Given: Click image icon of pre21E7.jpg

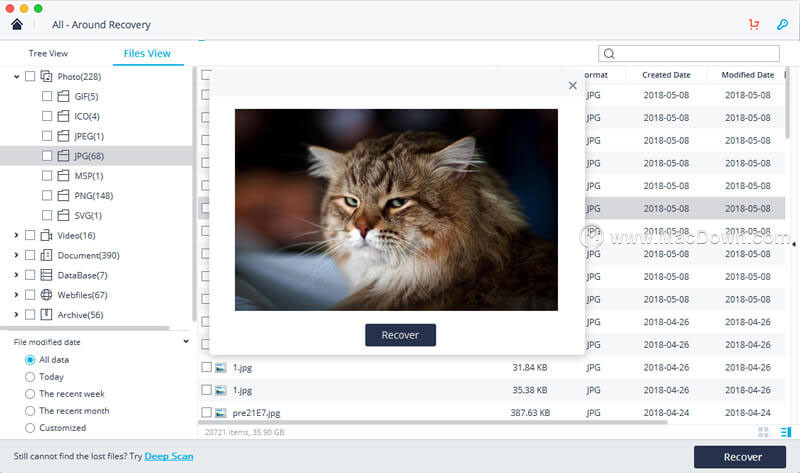Looking at the screenshot, I should [220, 413].
